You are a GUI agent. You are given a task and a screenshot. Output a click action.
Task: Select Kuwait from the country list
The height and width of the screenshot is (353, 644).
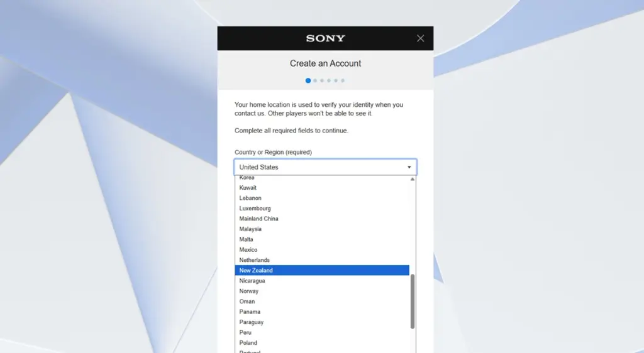coord(322,188)
